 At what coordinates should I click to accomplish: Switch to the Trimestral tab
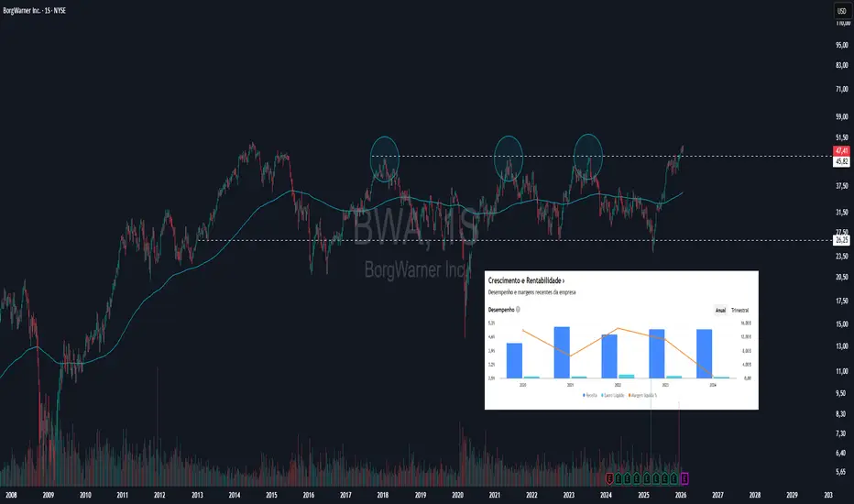739,310
